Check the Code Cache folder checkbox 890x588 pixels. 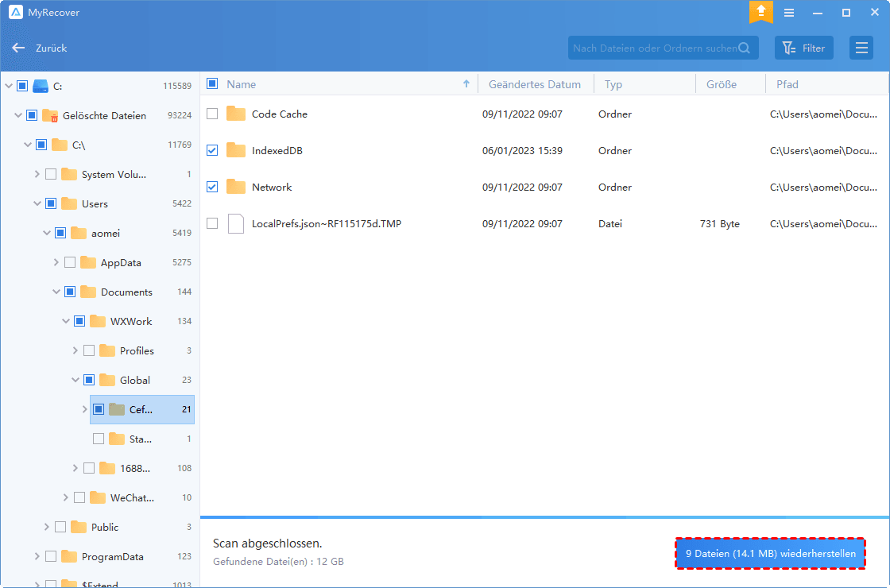point(212,114)
